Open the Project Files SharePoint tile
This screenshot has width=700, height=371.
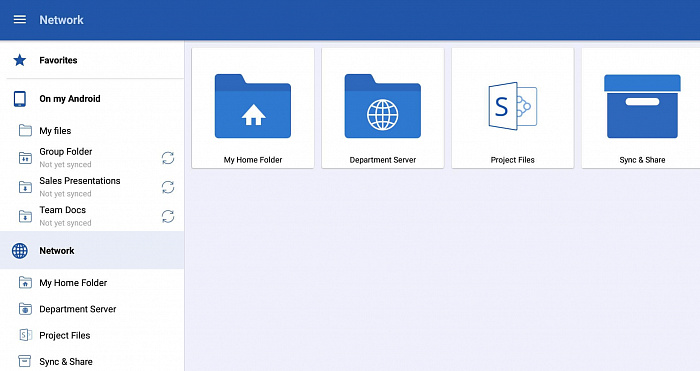(x=512, y=108)
